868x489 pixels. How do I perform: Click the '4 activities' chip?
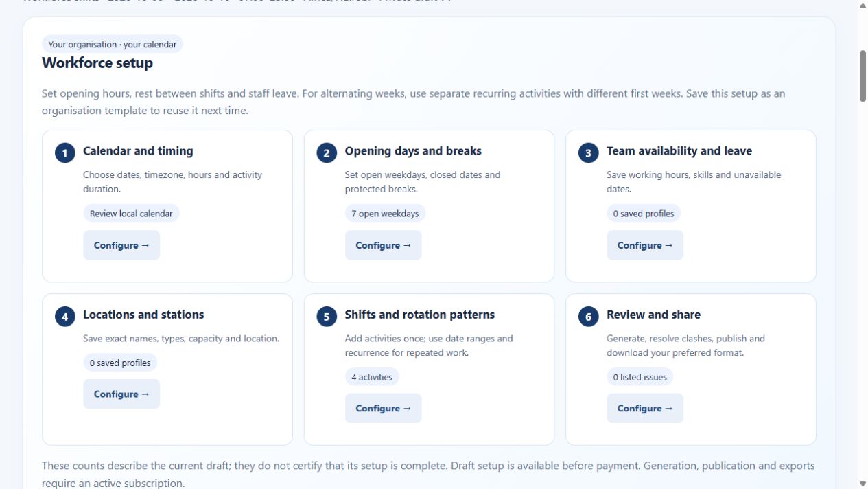point(372,377)
